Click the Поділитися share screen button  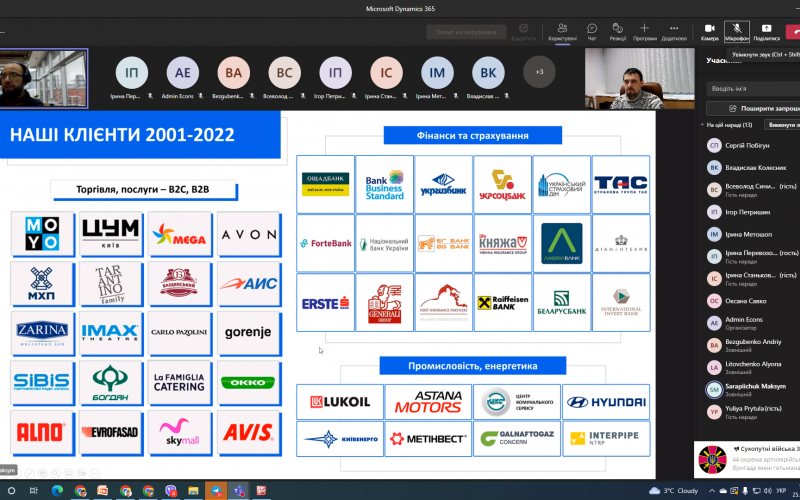click(x=766, y=32)
